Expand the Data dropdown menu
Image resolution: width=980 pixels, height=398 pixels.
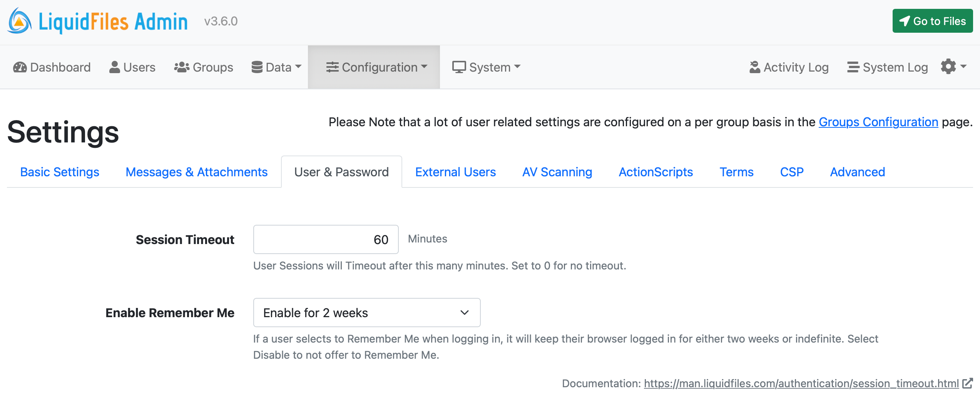(299, 67)
